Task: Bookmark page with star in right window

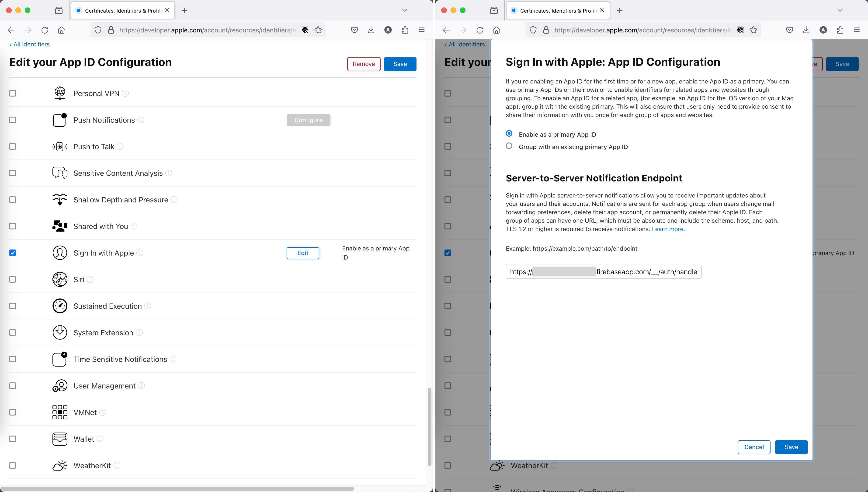Action: click(x=753, y=30)
